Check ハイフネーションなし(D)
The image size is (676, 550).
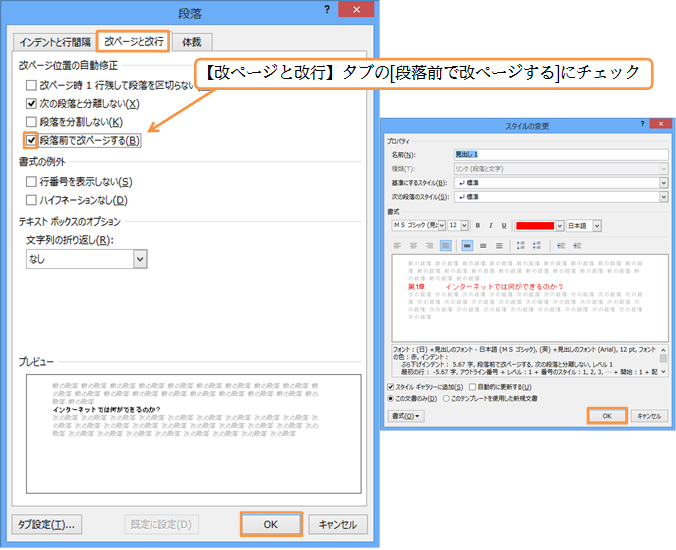[x=31, y=200]
